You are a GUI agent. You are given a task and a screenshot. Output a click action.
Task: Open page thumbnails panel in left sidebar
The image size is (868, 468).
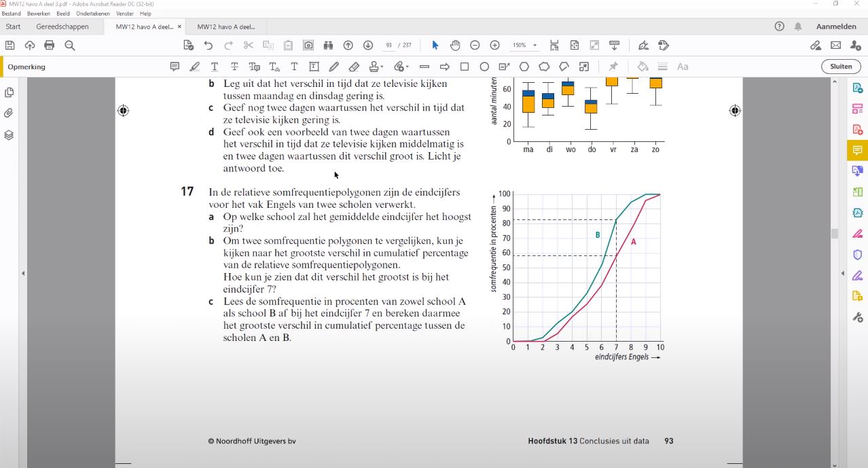pyautogui.click(x=9, y=92)
